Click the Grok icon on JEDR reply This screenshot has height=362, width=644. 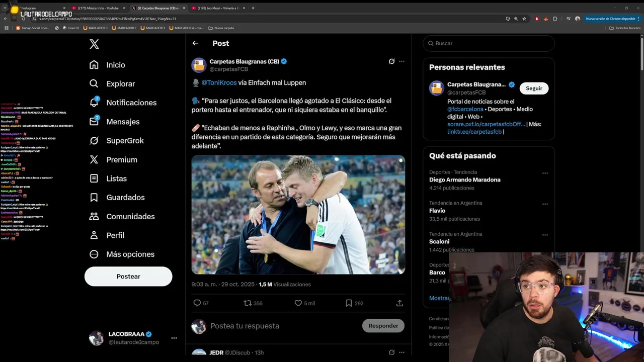tap(391, 352)
